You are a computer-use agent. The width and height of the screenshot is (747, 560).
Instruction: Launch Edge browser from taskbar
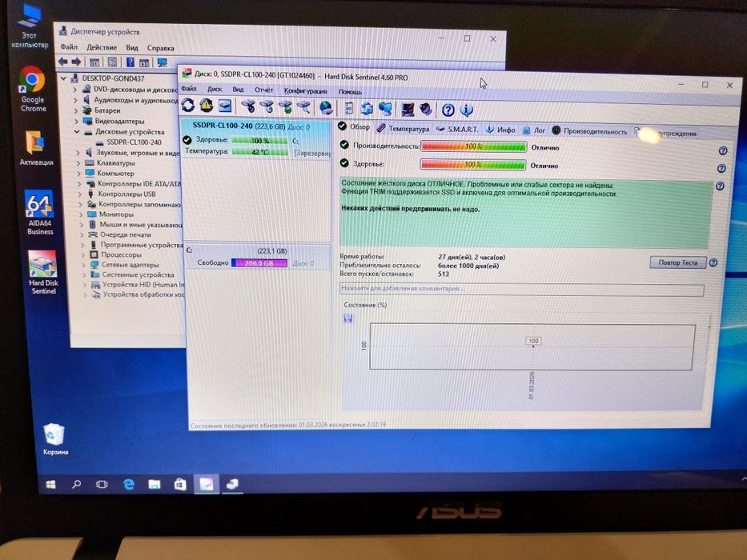[128, 484]
